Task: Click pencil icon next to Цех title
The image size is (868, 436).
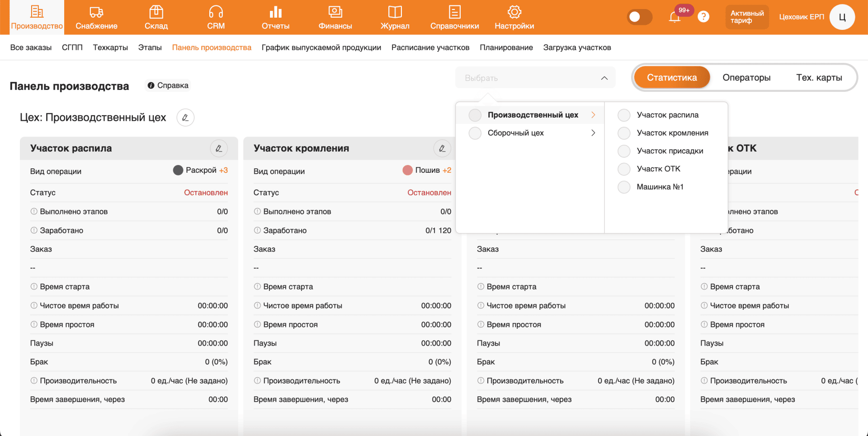Action: pyautogui.click(x=185, y=118)
